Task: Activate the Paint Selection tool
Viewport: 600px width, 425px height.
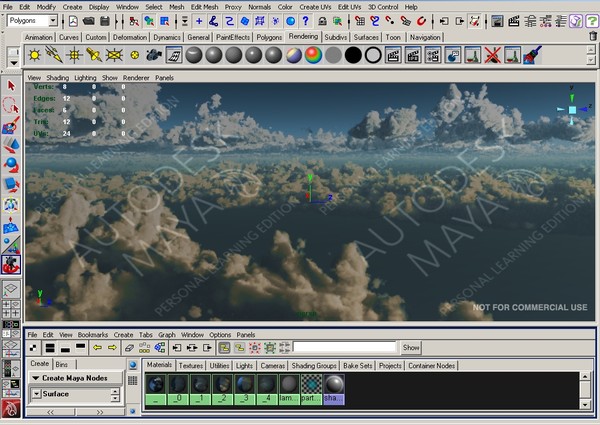Action: [11, 125]
